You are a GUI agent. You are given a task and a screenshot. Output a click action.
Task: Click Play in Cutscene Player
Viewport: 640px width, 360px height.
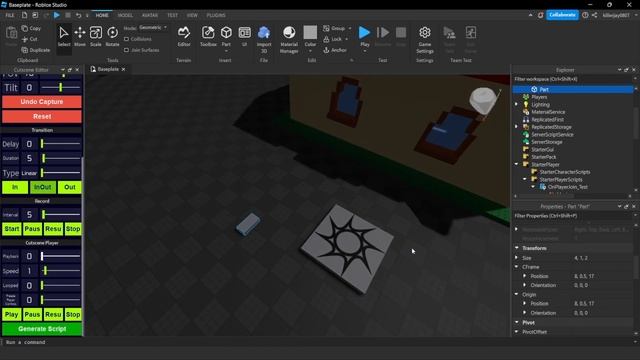pyautogui.click(x=12, y=315)
